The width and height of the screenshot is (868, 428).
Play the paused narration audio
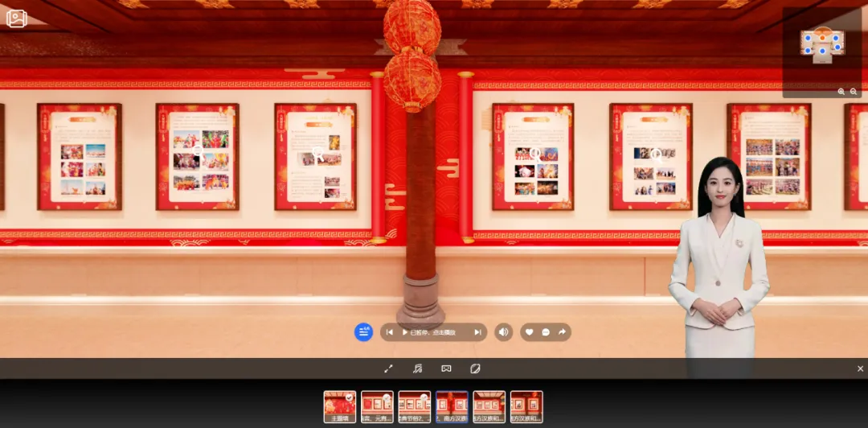coord(405,332)
